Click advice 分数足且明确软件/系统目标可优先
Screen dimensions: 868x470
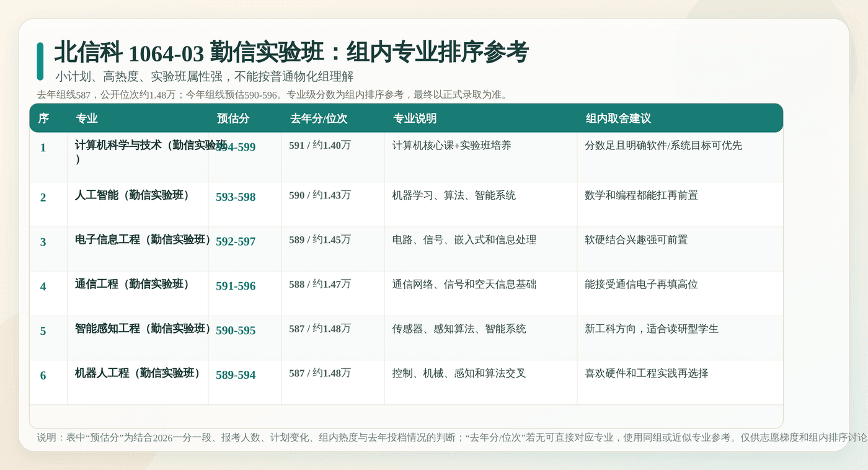point(663,146)
